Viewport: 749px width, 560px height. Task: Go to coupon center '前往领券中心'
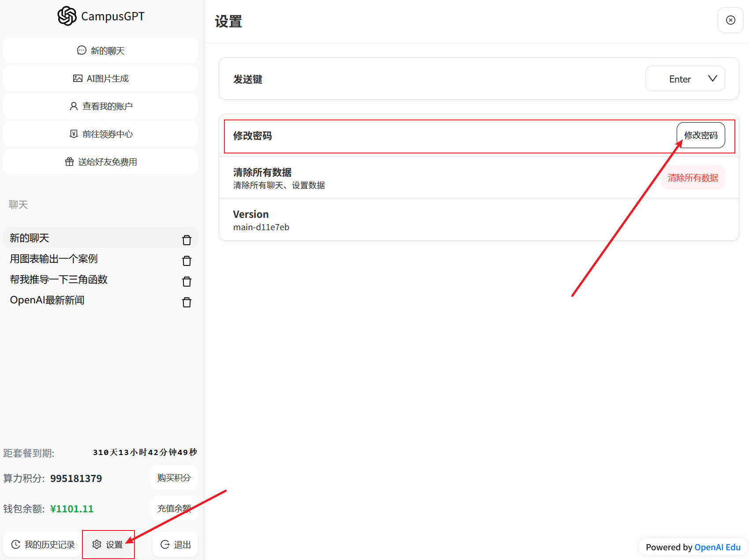point(101,134)
